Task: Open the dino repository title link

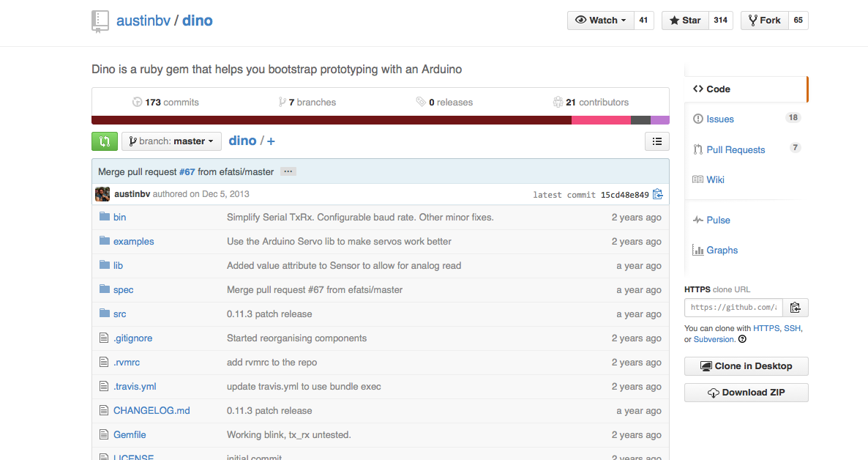Action: [198, 21]
